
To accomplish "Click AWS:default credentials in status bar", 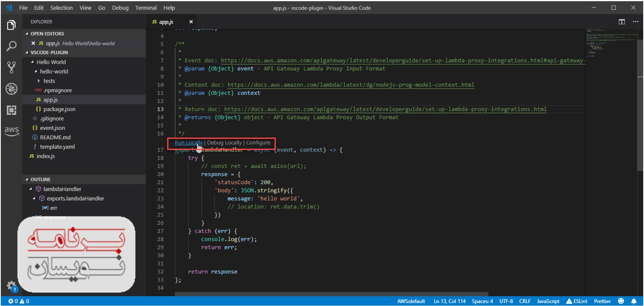I will click(x=411, y=301).
